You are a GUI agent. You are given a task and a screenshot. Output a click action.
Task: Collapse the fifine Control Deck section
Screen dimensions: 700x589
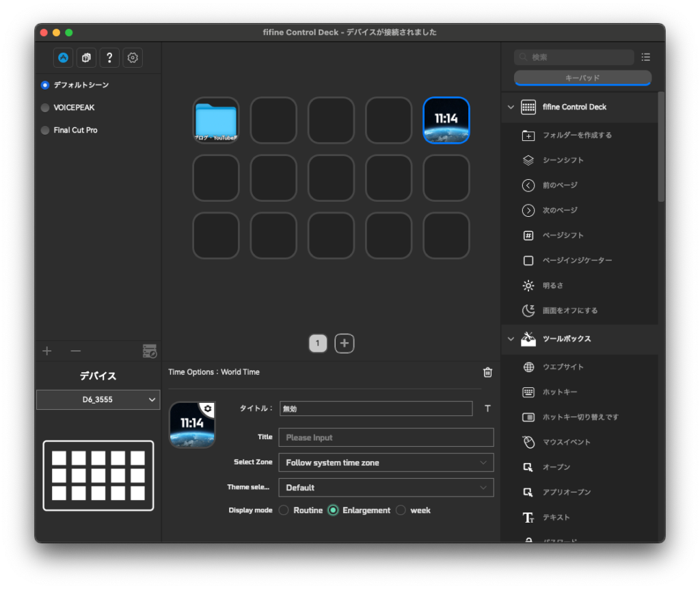[x=510, y=107]
